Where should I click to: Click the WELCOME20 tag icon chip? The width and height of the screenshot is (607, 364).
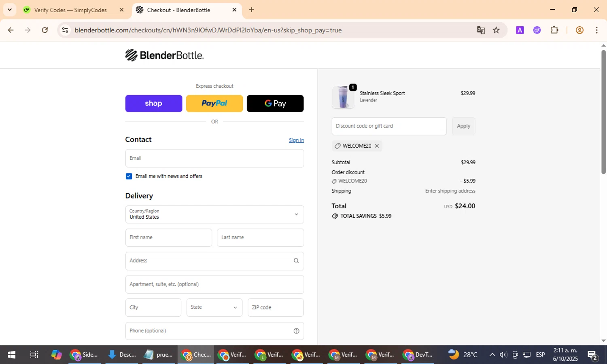(x=337, y=146)
